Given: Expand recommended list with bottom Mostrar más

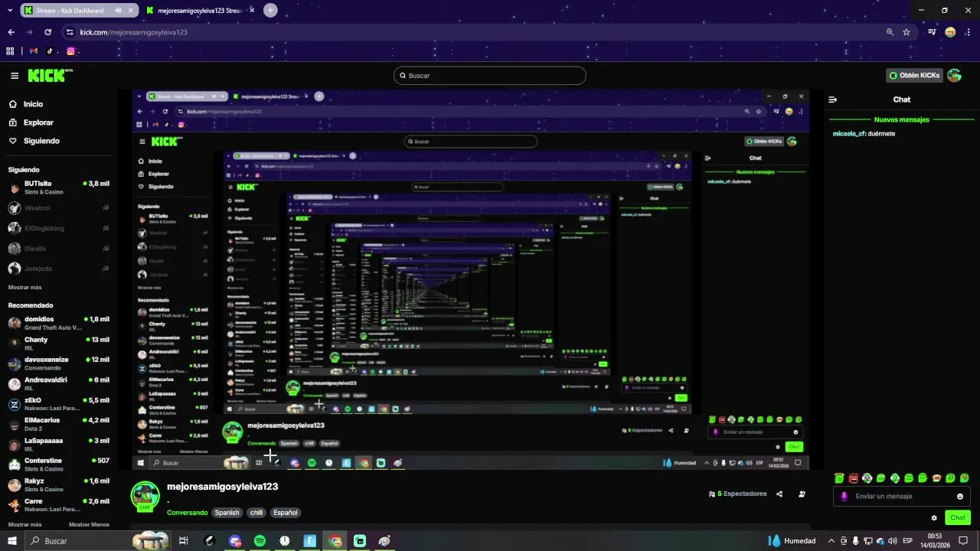Looking at the screenshot, I should pos(24,524).
